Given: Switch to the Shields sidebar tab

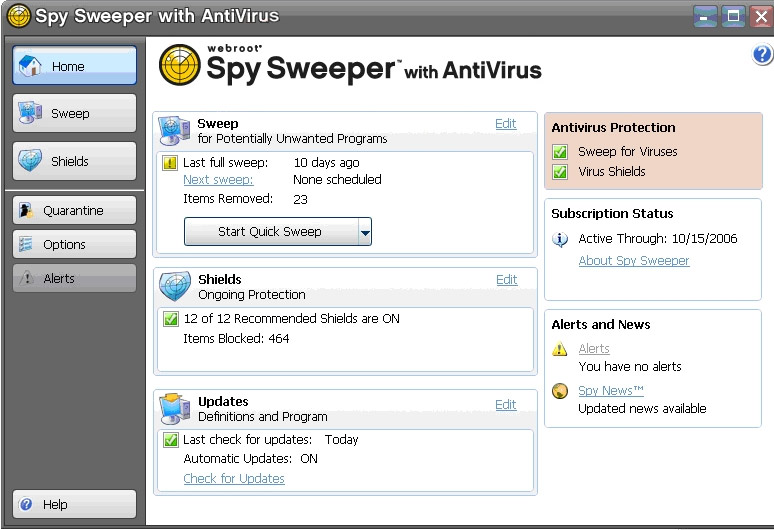Looking at the screenshot, I should pos(75,161).
